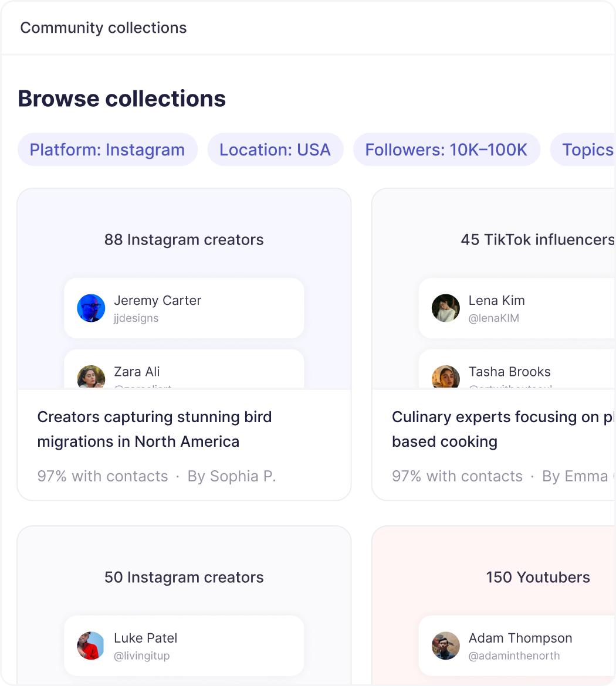Open the Community collections header tab
The width and height of the screenshot is (616, 686).
[103, 28]
